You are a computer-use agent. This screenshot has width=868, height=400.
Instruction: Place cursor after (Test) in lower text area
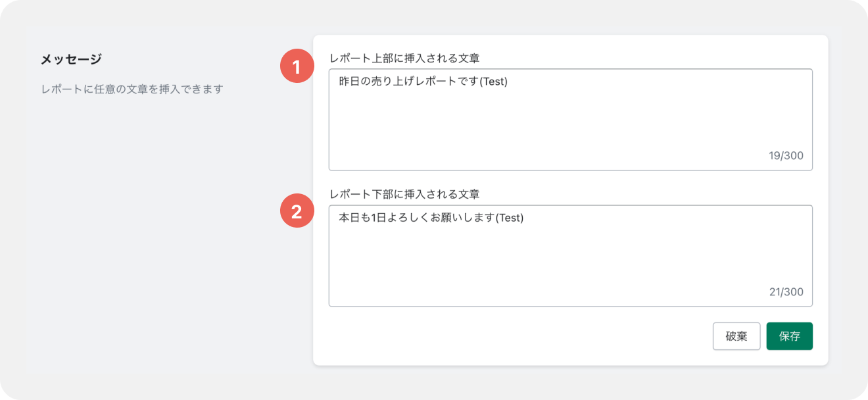pyautogui.click(x=525, y=218)
